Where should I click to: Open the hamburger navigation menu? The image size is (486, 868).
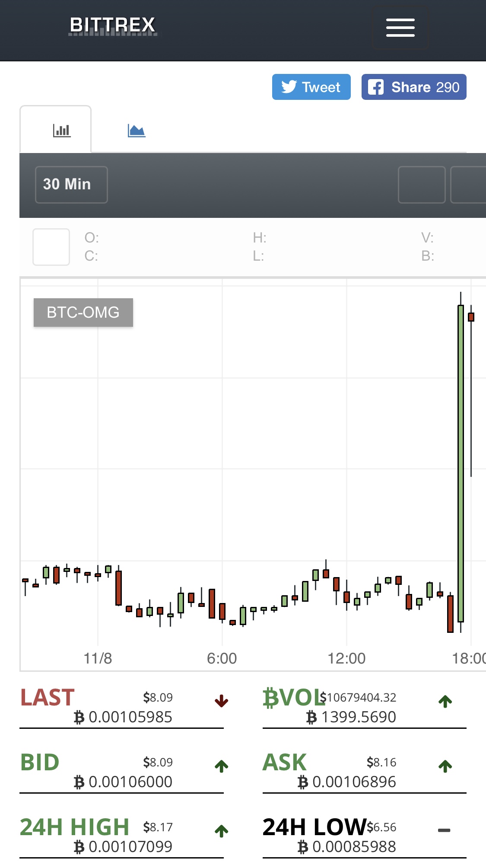click(x=400, y=28)
